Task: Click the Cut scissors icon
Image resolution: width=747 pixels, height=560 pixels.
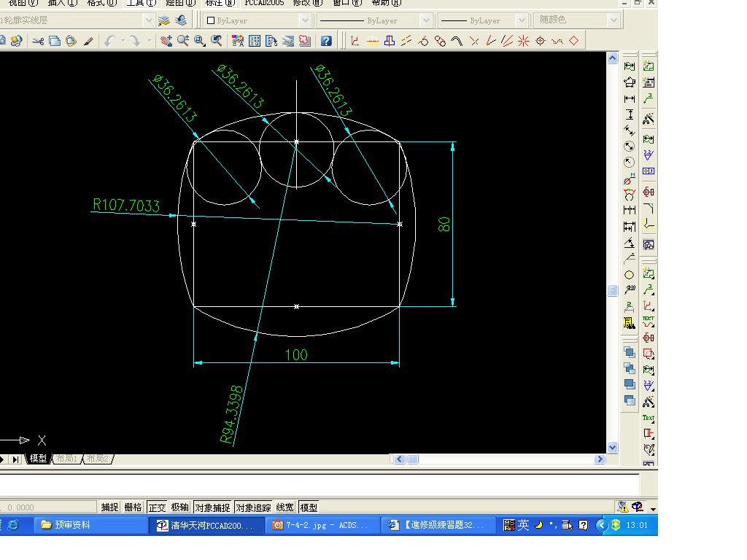Action: (x=38, y=42)
